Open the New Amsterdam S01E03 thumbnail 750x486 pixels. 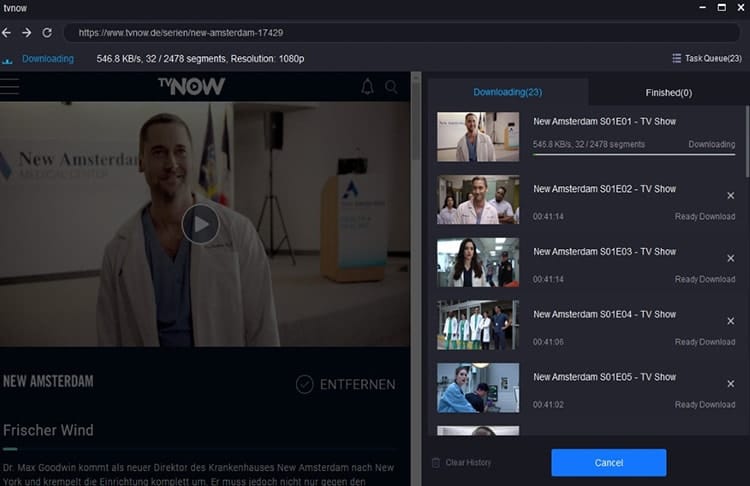pyautogui.click(x=478, y=262)
